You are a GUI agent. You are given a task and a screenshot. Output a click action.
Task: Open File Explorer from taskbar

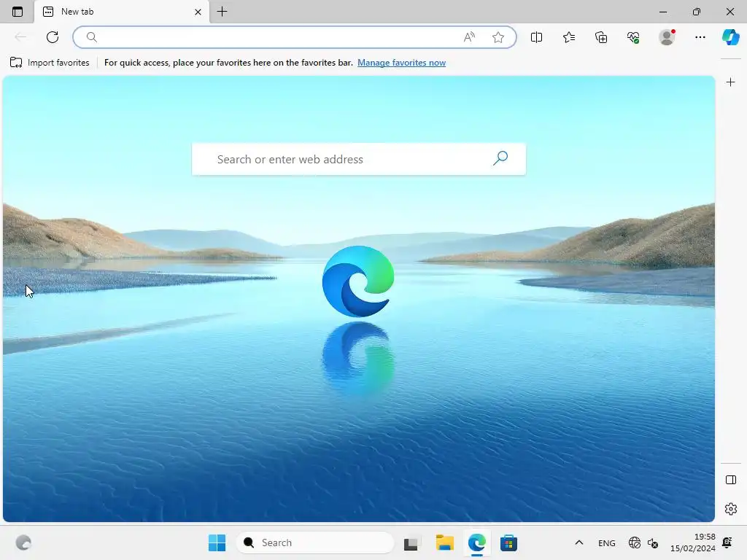coord(444,542)
